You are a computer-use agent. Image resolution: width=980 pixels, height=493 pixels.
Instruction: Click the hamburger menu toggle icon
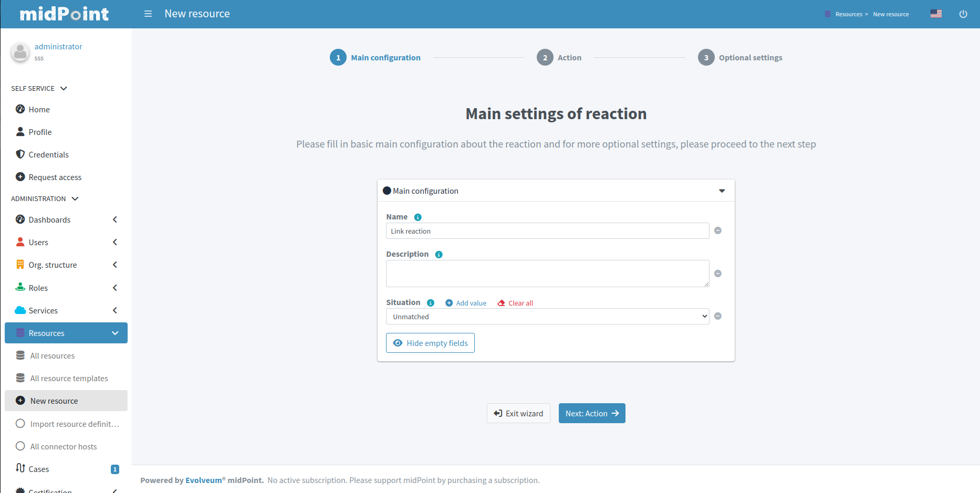click(x=148, y=14)
